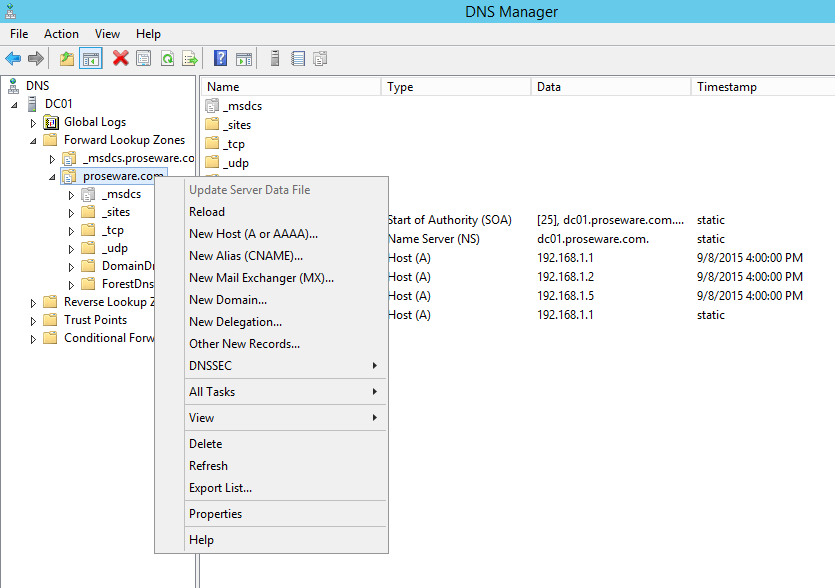Viewport: 835px width, 588px height.
Task: Click the Data column header
Action: coord(549,87)
